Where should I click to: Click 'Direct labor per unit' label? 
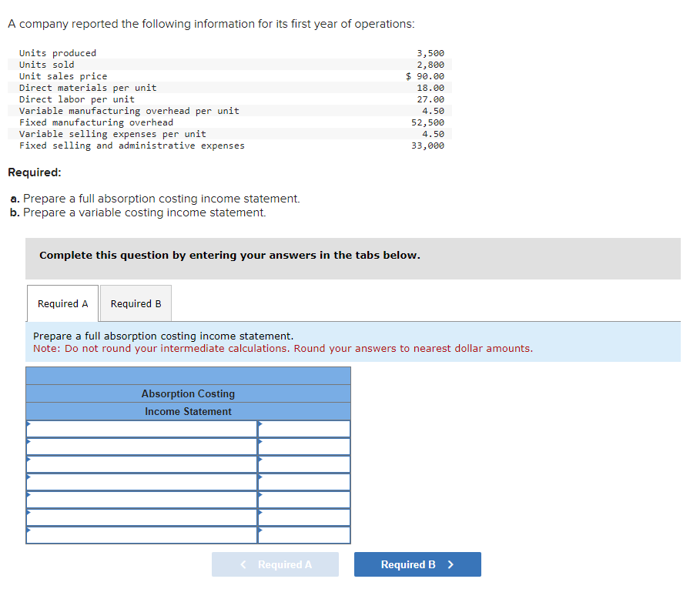click(x=77, y=99)
